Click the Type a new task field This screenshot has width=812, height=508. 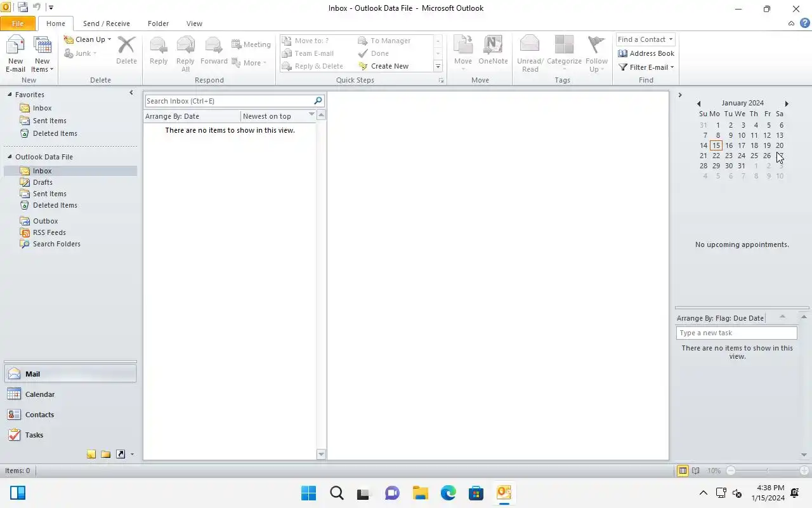coord(737,333)
